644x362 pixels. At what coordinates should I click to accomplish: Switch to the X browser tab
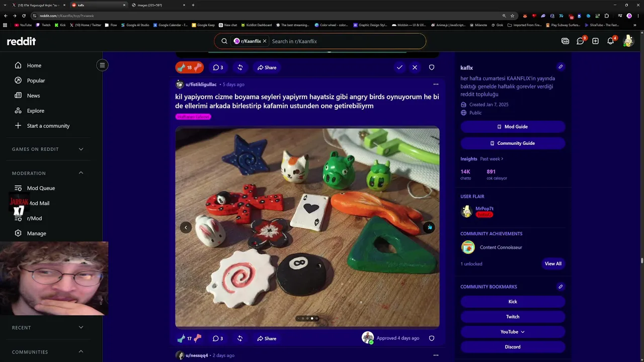pyautogui.click(x=39, y=5)
